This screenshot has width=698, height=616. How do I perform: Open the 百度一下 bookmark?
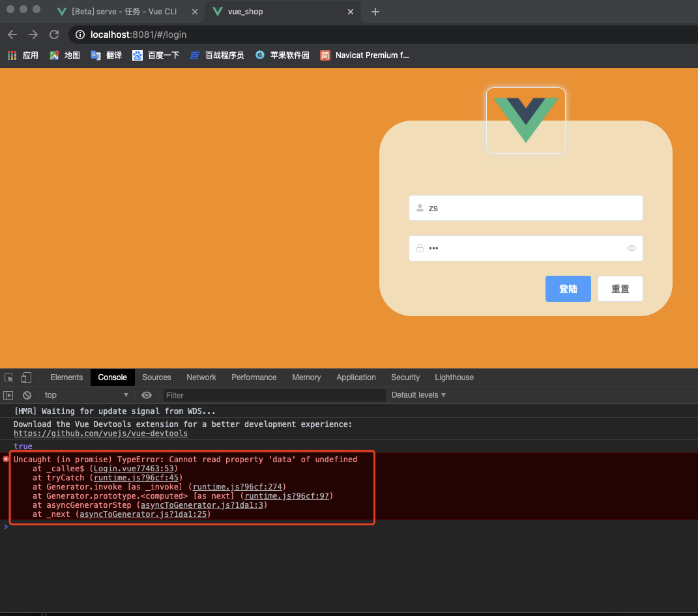click(156, 55)
